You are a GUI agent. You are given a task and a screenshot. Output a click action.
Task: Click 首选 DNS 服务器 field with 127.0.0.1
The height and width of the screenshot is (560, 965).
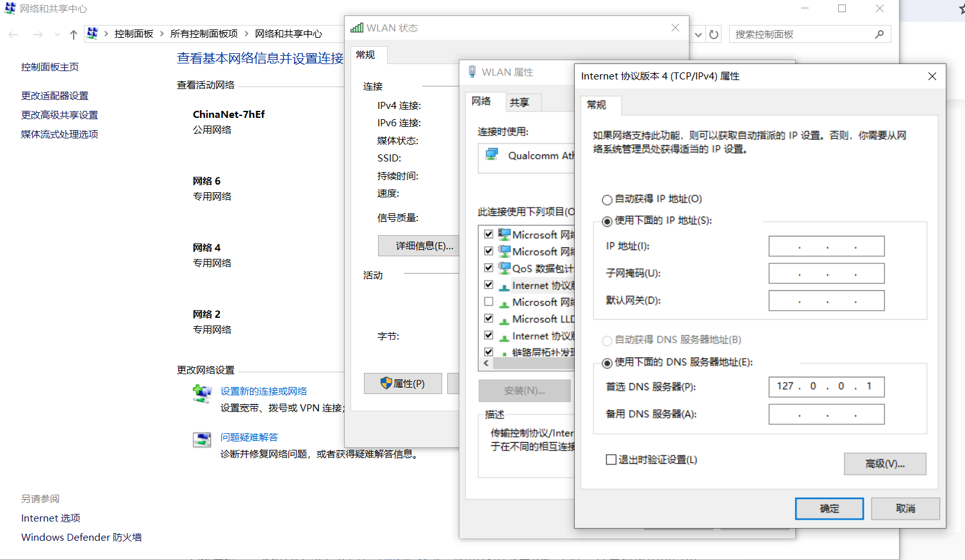pos(827,386)
